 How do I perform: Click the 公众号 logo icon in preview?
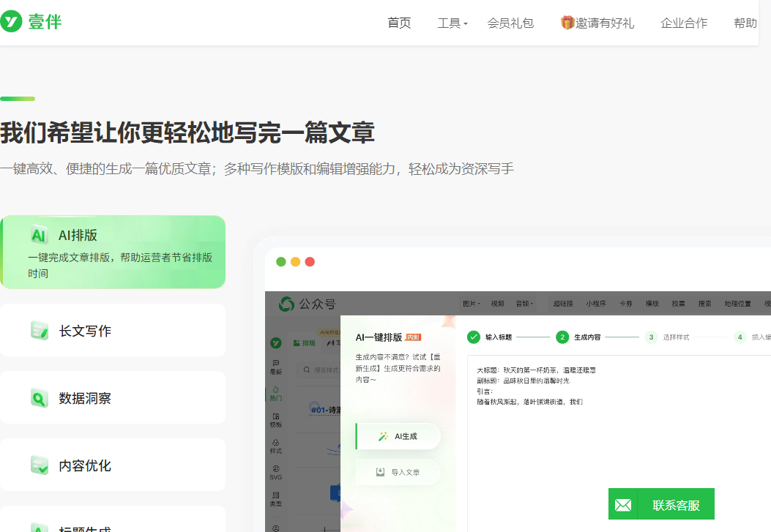pyautogui.click(x=286, y=304)
